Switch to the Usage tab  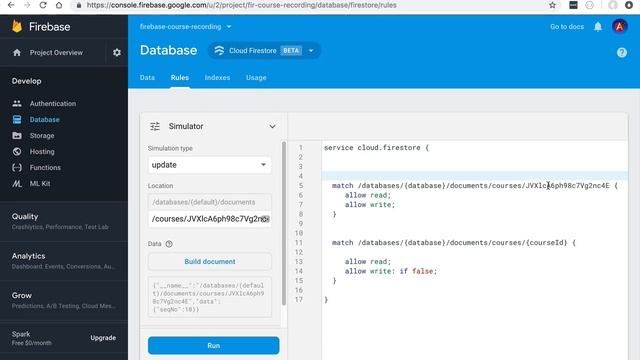point(256,78)
